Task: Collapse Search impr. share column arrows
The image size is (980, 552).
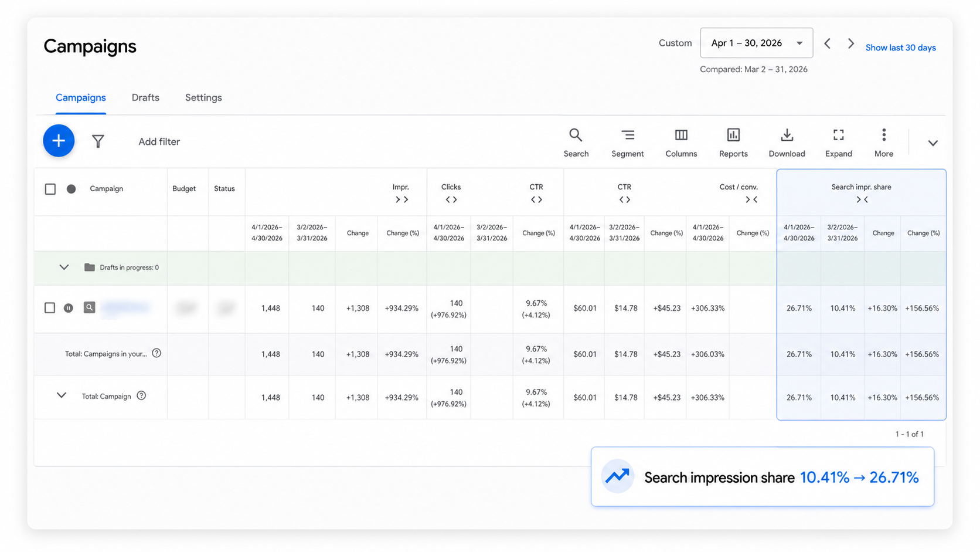Action: pyautogui.click(x=862, y=200)
